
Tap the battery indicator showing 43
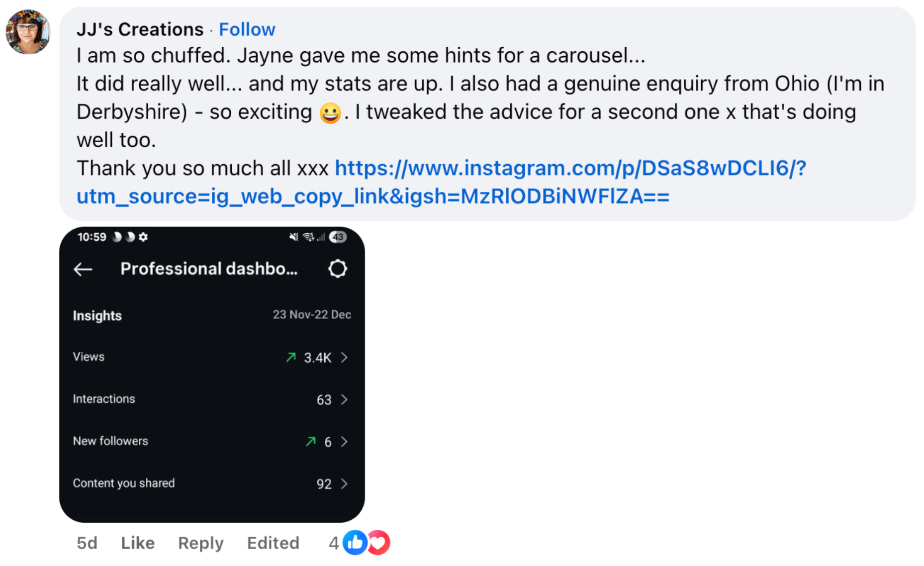pos(338,237)
